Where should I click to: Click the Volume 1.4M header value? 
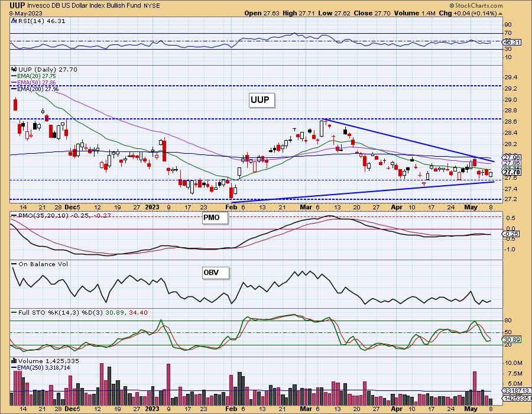pyautogui.click(x=414, y=13)
